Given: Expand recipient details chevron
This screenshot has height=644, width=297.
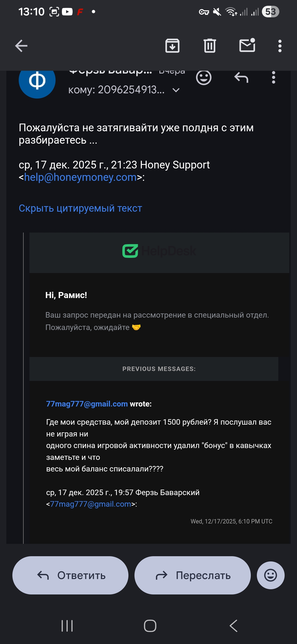Looking at the screenshot, I should 176,90.
